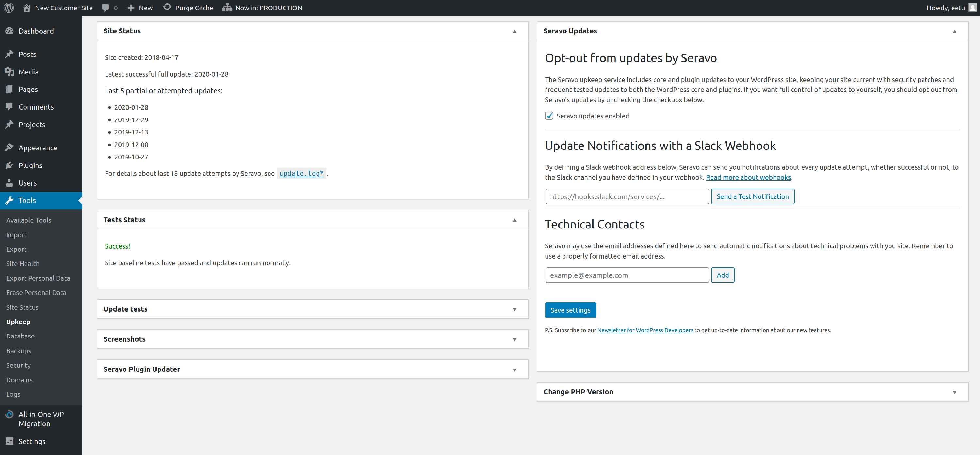Click the Dashboard gauge icon

9,31
